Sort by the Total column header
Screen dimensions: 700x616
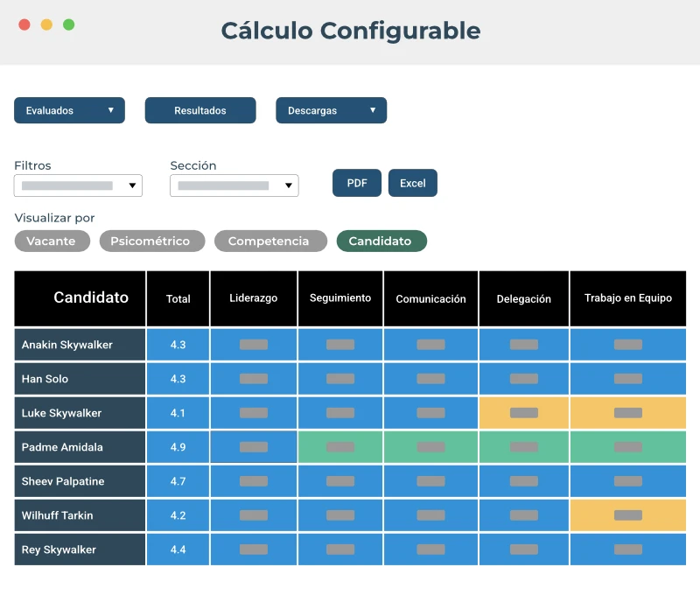(x=178, y=298)
